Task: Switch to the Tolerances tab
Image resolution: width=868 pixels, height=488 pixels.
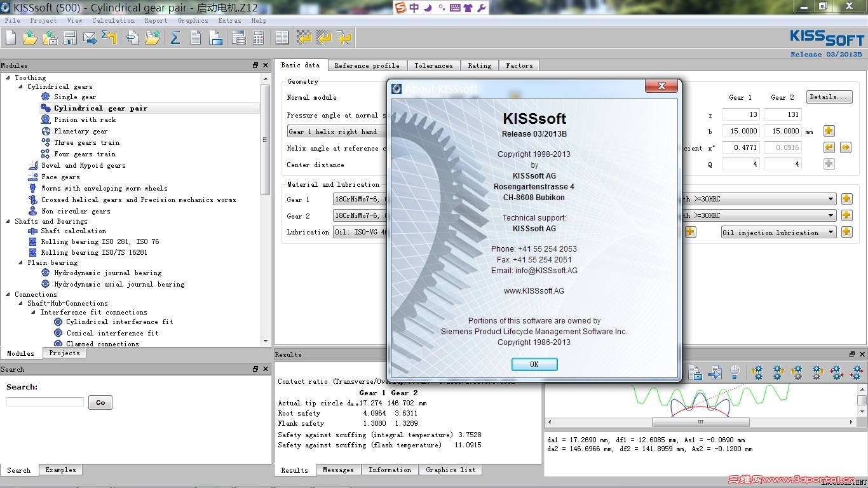Action: [x=433, y=65]
